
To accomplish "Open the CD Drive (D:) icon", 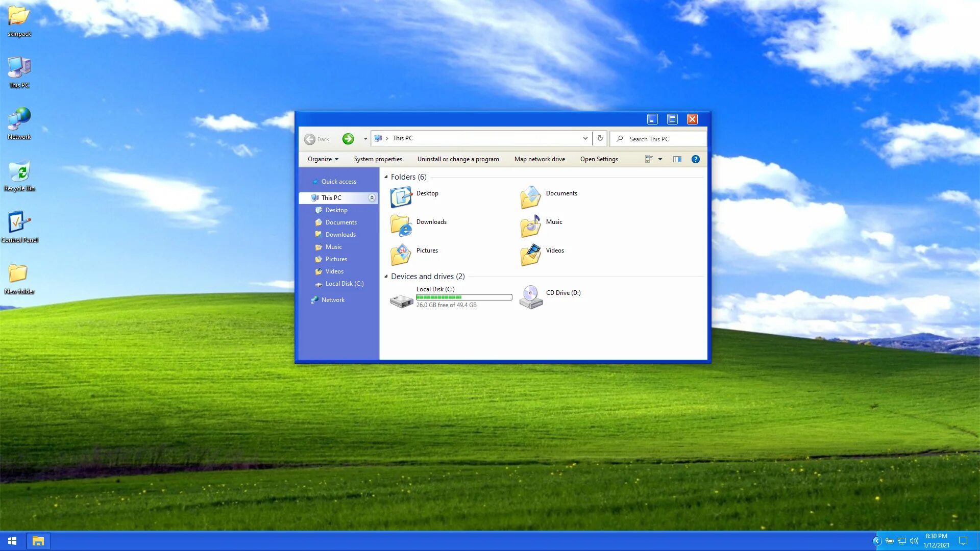I will [531, 297].
